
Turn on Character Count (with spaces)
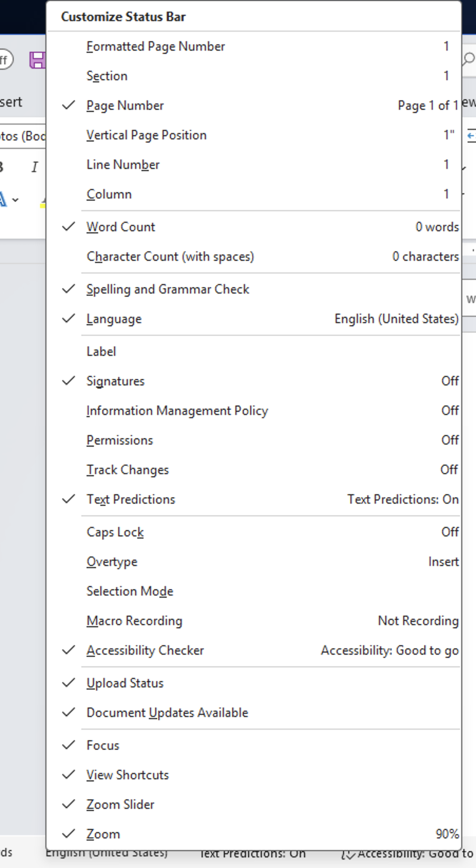click(x=170, y=257)
